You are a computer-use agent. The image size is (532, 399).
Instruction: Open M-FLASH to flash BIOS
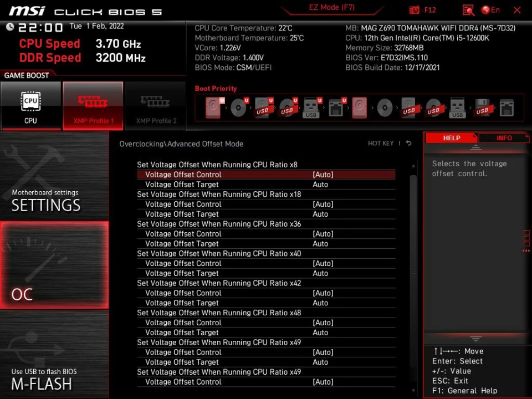tap(54, 354)
